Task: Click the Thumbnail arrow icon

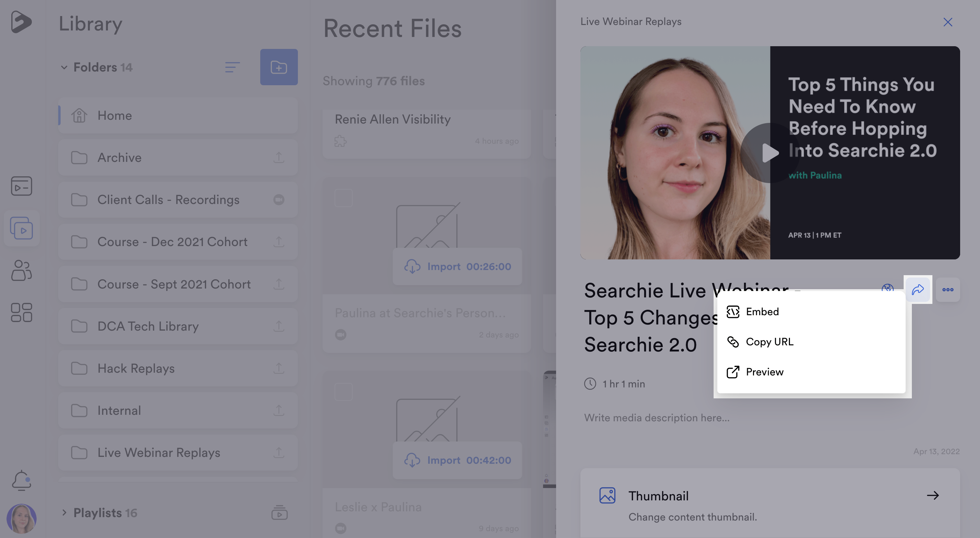Action: (x=932, y=496)
